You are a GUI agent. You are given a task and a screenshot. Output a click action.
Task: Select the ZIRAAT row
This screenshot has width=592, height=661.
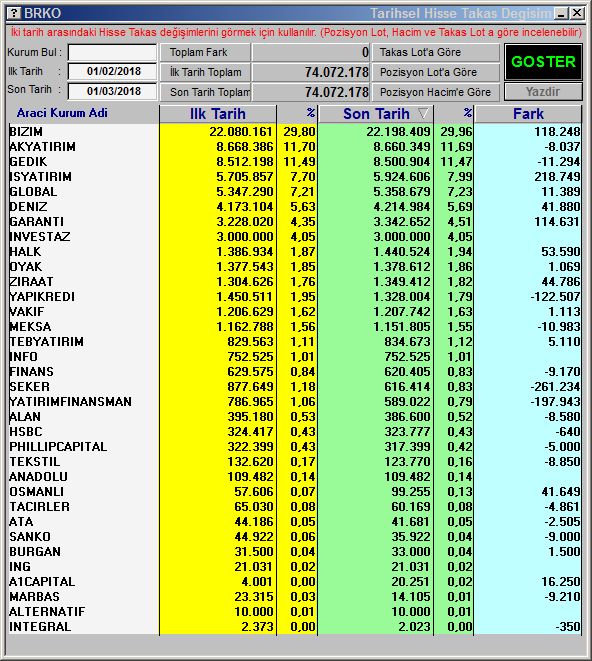click(x=295, y=282)
